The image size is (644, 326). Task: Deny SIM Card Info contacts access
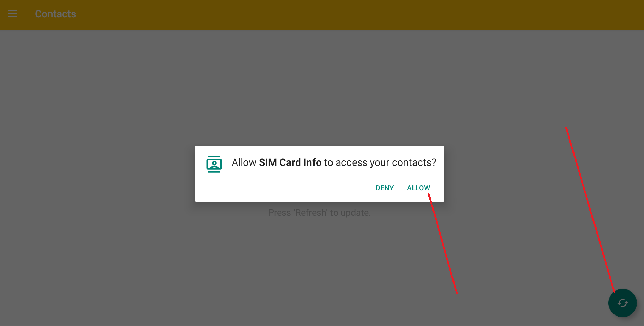[384, 188]
